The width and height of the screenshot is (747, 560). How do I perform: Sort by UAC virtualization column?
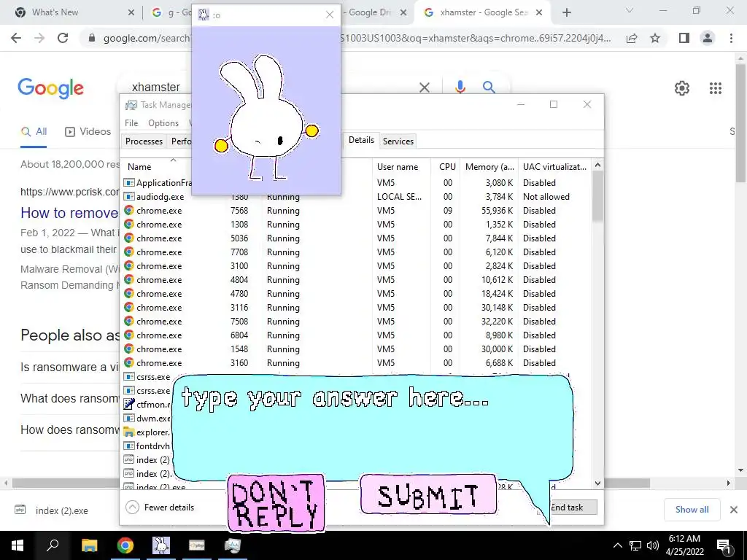click(x=554, y=167)
